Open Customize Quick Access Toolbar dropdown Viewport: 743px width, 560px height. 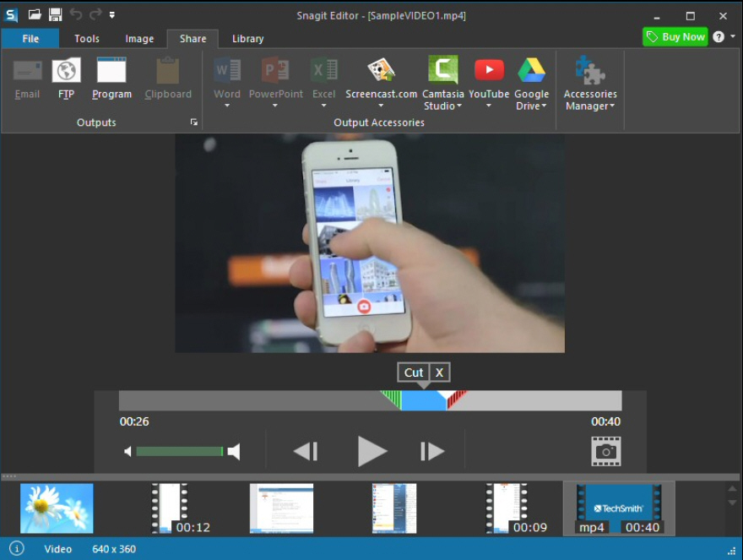pos(112,15)
